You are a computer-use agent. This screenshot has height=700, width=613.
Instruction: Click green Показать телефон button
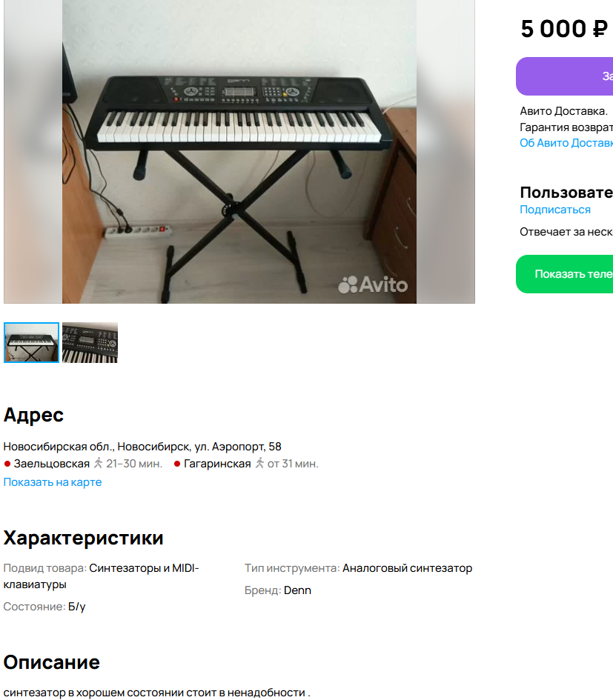(x=564, y=274)
